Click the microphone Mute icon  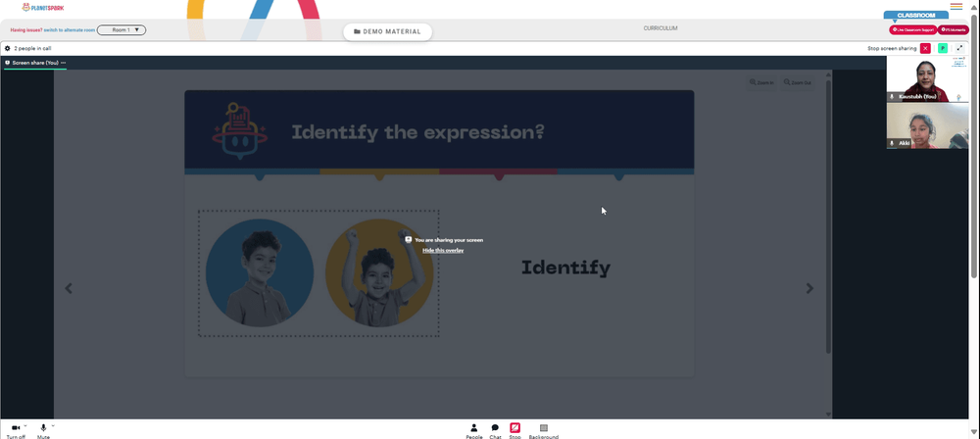point(43,428)
